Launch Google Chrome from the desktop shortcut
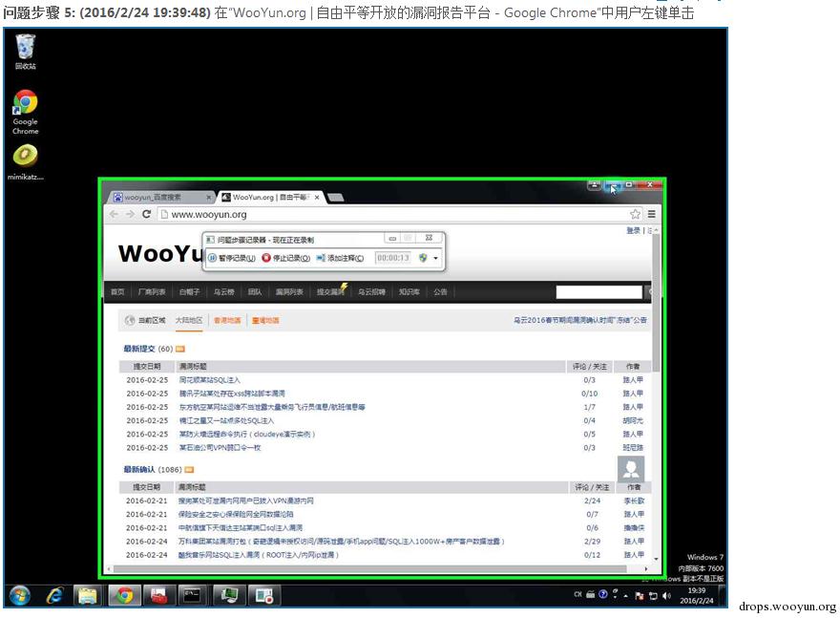 pos(25,112)
